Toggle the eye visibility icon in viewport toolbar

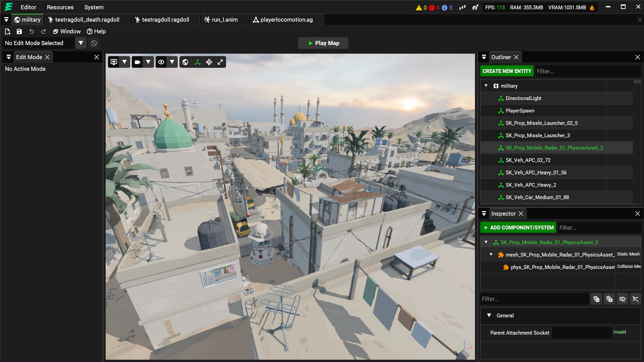161,62
